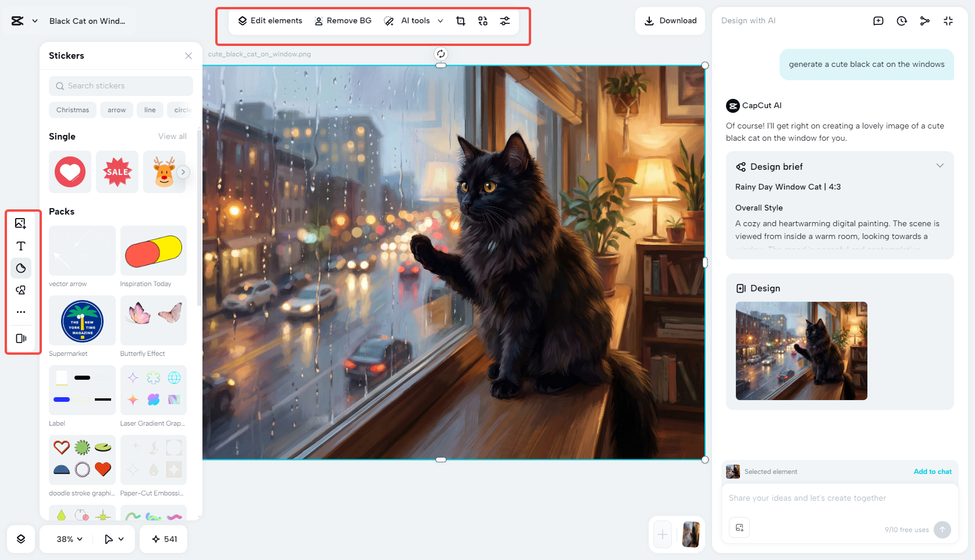Add the reindeer sticker

[x=163, y=172]
